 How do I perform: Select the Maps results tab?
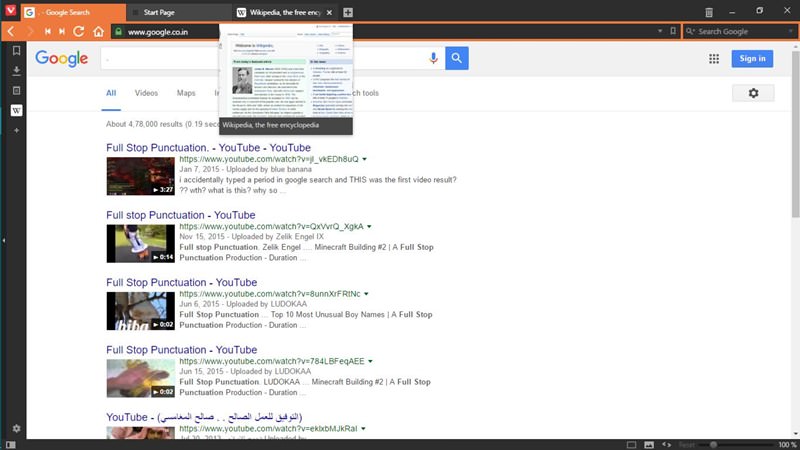click(x=186, y=93)
